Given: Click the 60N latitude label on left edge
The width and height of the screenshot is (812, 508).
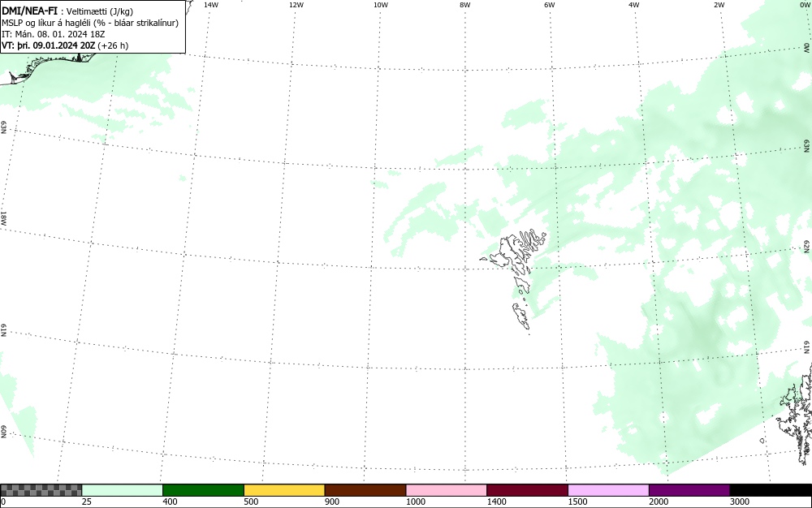Looking at the screenshot, I should [x=3, y=432].
